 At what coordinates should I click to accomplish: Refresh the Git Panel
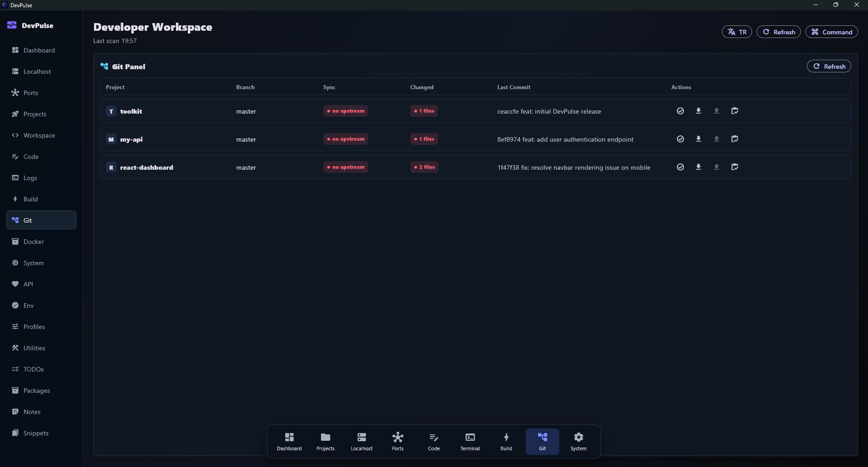click(829, 67)
